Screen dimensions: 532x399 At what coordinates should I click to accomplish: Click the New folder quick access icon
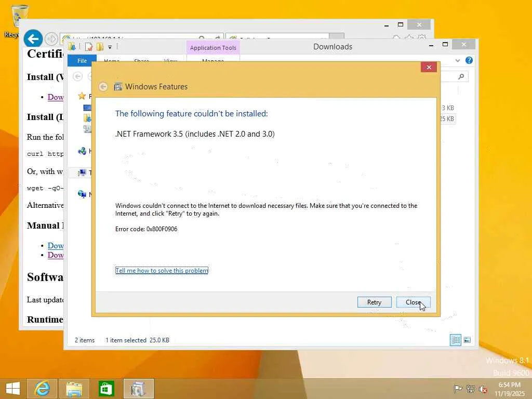100,47
